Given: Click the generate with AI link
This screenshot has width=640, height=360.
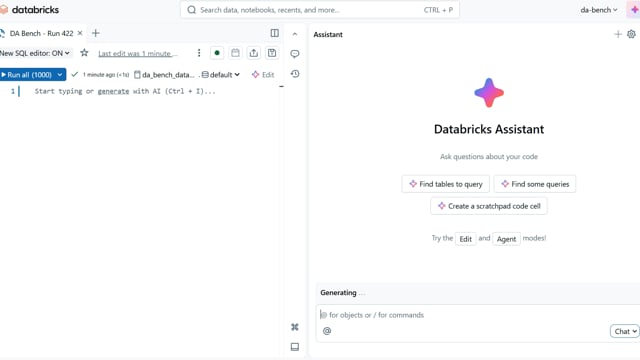Looking at the screenshot, I should 113,91.
